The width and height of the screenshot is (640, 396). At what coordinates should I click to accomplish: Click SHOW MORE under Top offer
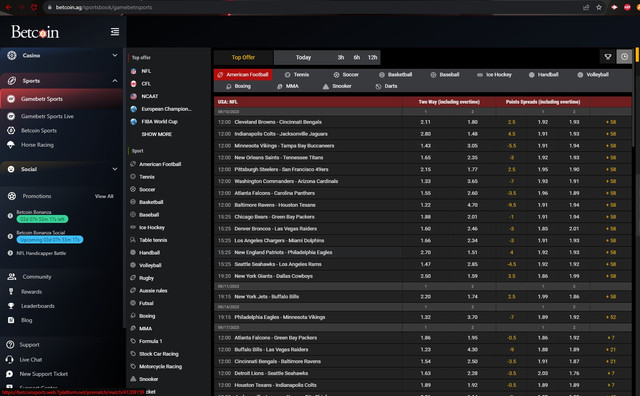(x=157, y=134)
